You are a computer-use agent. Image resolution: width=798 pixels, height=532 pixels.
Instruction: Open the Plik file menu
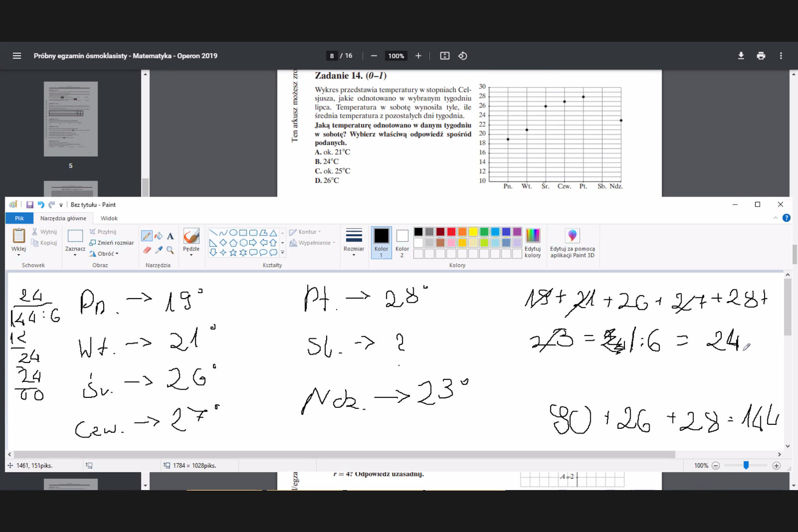point(19,218)
